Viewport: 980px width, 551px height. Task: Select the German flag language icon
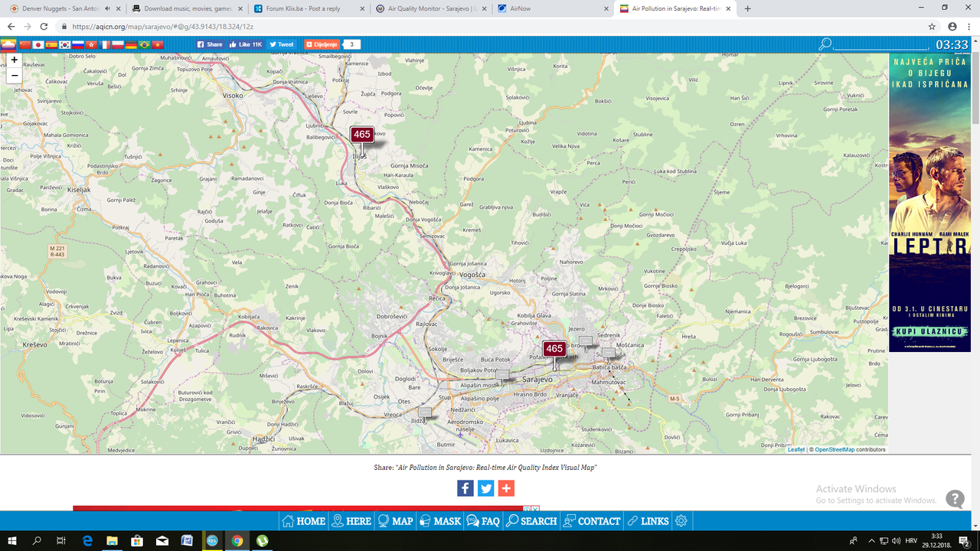point(131,44)
